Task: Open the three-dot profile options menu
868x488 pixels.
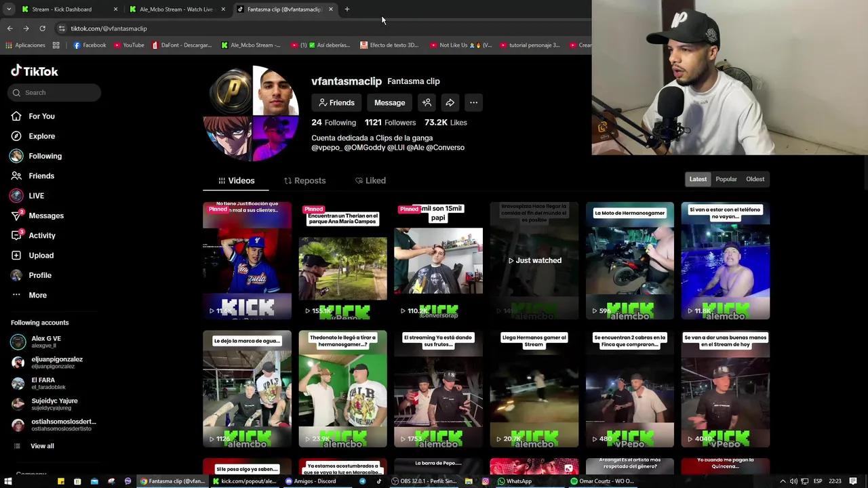Action: tap(473, 102)
